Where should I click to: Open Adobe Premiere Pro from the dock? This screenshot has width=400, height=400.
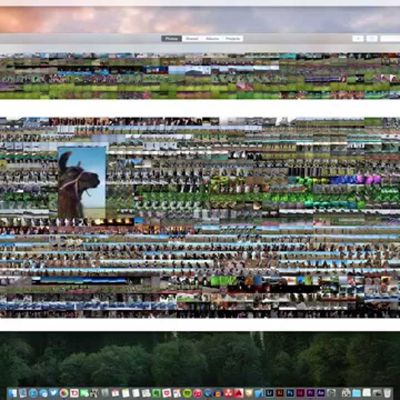tap(311, 393)
